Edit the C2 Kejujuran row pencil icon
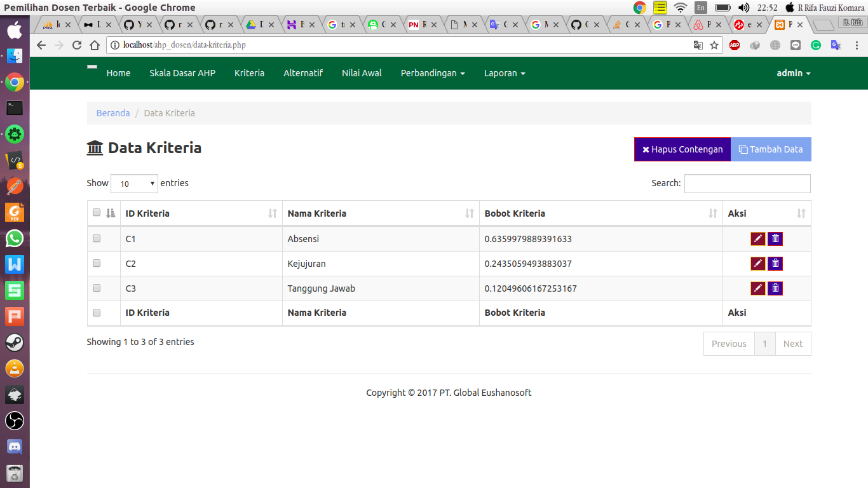Viewport: 868px width, 488px height. (758, 264)
